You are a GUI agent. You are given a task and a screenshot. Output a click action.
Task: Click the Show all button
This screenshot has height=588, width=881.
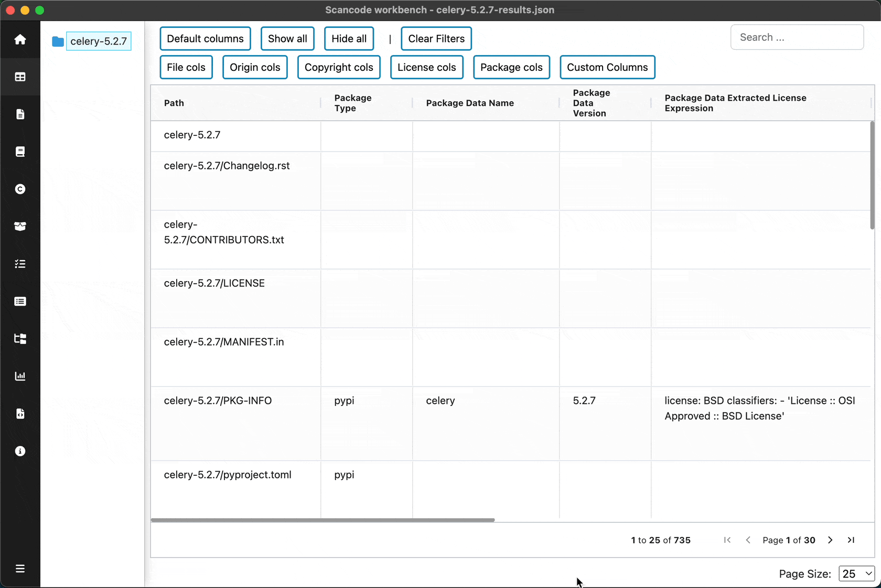(287, 39)
